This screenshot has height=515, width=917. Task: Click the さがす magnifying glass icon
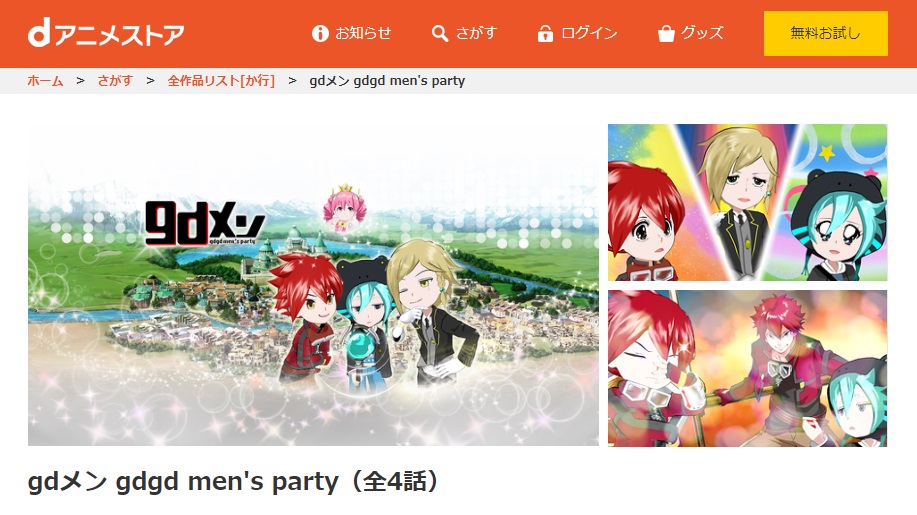coord(440,33)
